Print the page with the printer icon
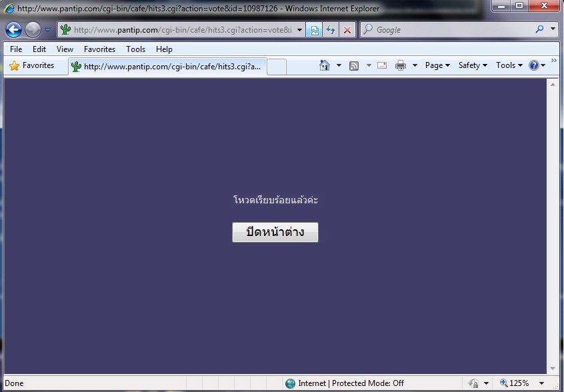Screen dimensions: 564x392 coord(401,65)
